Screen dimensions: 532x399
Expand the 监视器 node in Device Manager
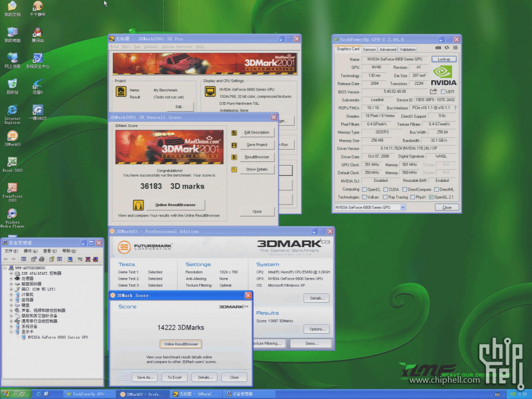pyautogui.click(x=11, y=300)
